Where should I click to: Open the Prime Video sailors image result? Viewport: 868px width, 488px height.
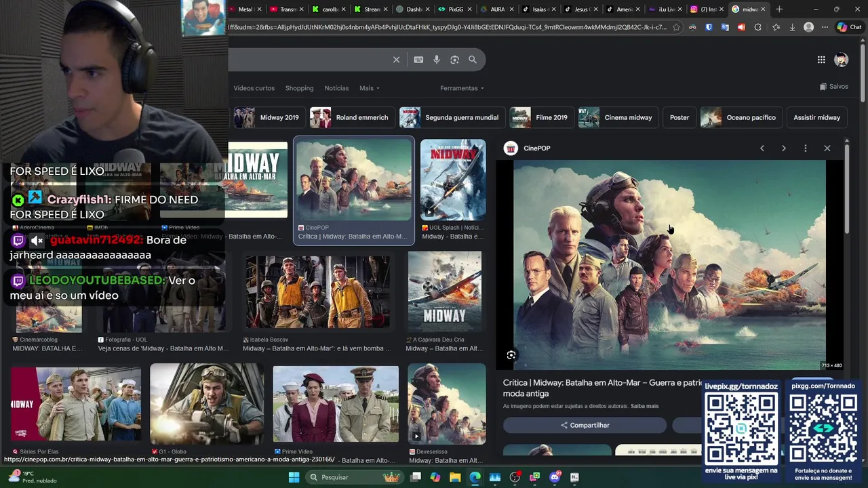(336, 405)
